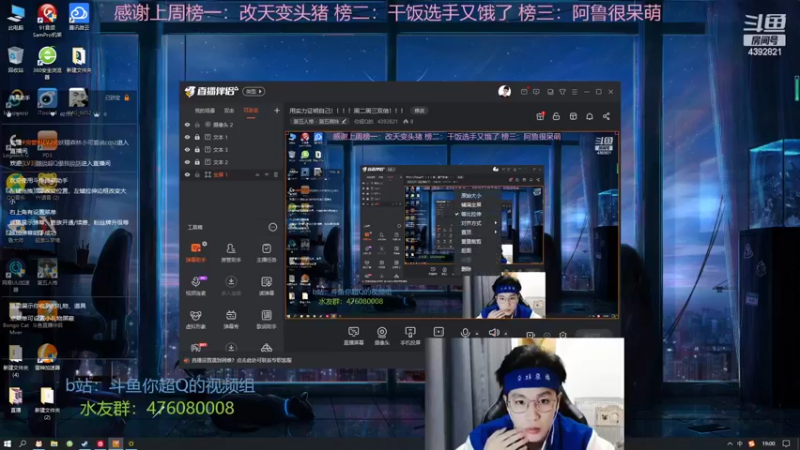This screenshot has height=450, width=800.
Task: Open the gift box icon with the red badge
Action: [540, 116]
